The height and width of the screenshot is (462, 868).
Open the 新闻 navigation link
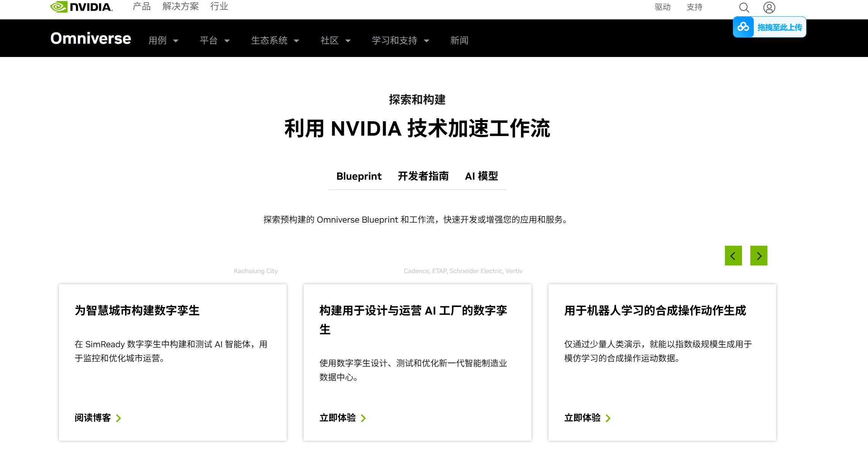pos(459,41)
